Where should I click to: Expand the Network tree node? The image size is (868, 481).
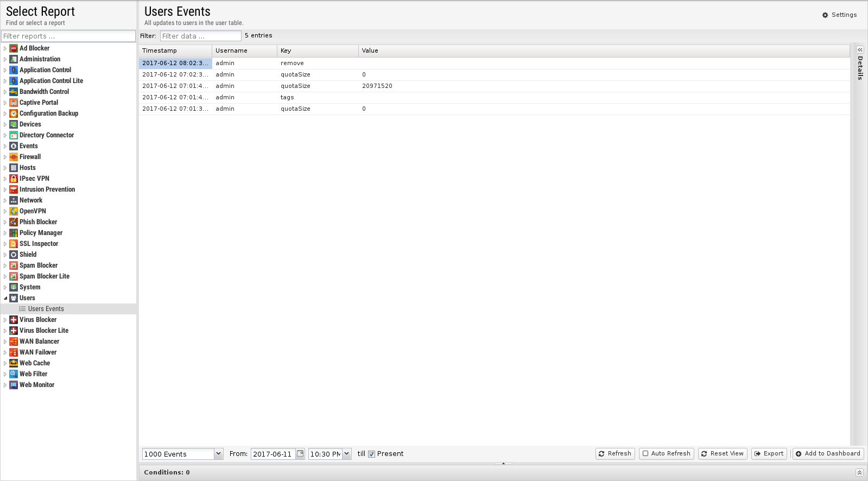pos(5,200)
